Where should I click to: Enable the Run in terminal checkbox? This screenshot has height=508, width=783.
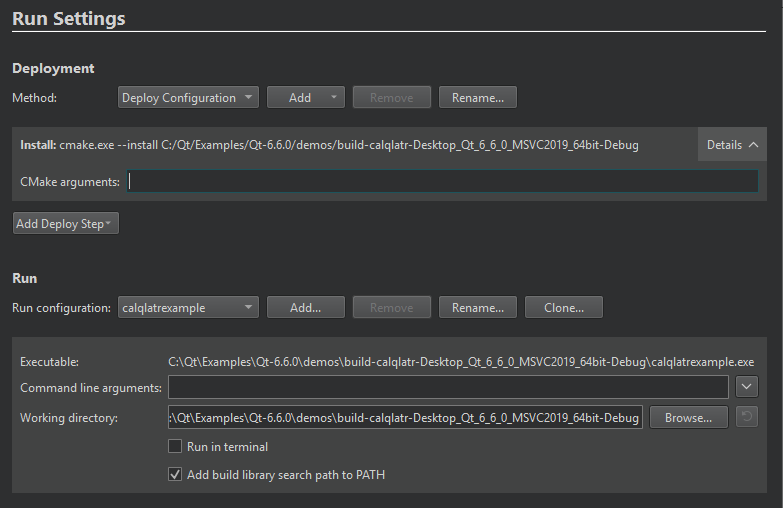pyautogui.click(x=175, y=447)
